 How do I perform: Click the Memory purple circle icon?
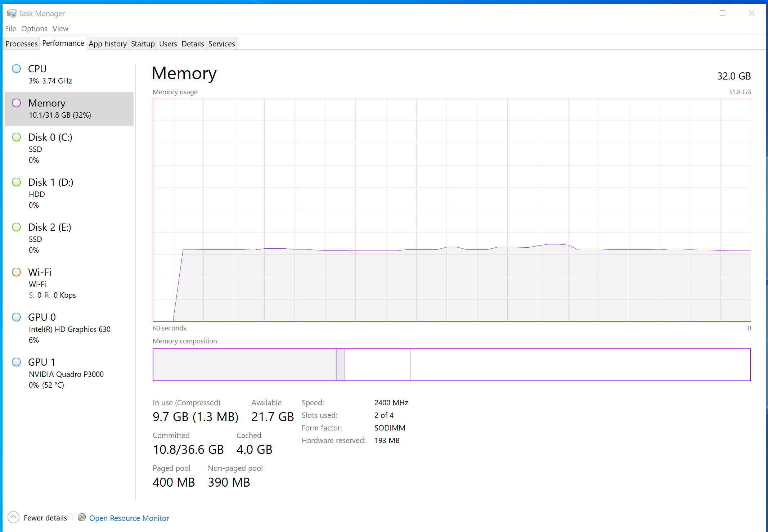(17, 103)
